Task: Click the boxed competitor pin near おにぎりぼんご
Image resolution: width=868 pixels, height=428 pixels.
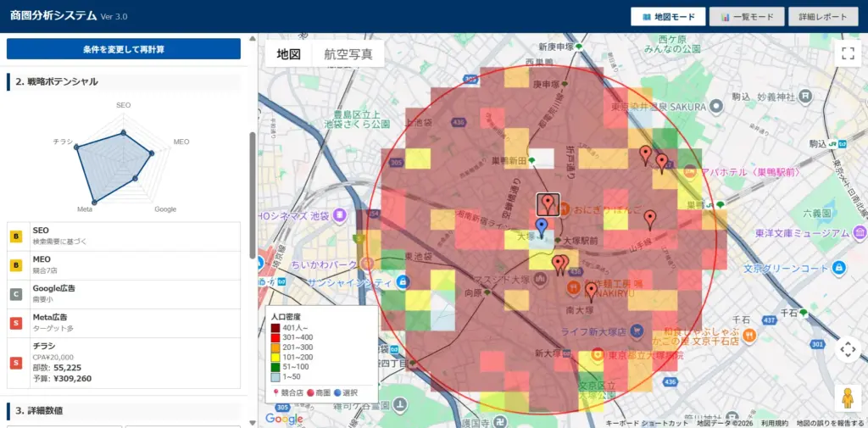Action: 548,204
